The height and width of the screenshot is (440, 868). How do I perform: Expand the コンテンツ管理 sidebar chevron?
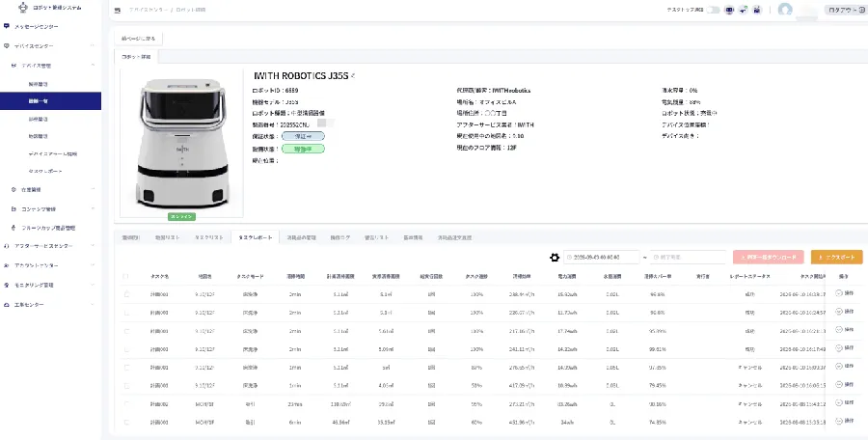(x=93, y=209)
